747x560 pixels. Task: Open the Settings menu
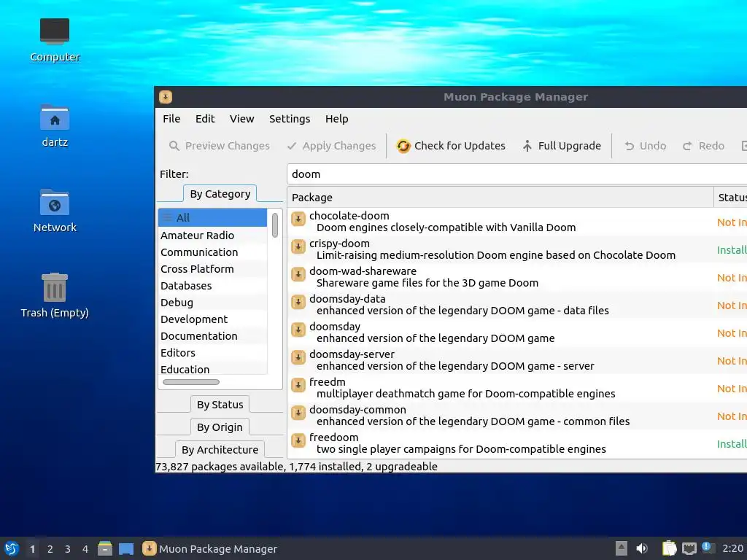[289, 119]
